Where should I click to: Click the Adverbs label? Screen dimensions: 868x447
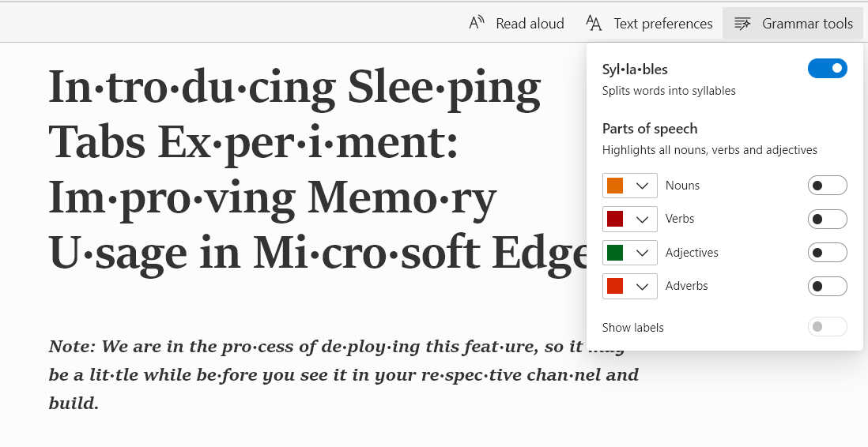[x=687, y=285]
